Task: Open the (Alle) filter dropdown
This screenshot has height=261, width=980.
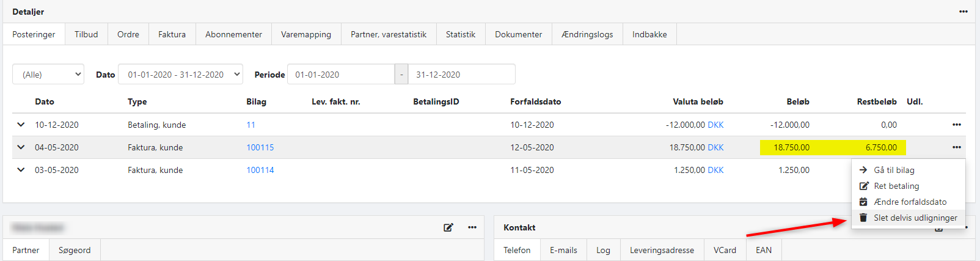Action: click(48, 75)
